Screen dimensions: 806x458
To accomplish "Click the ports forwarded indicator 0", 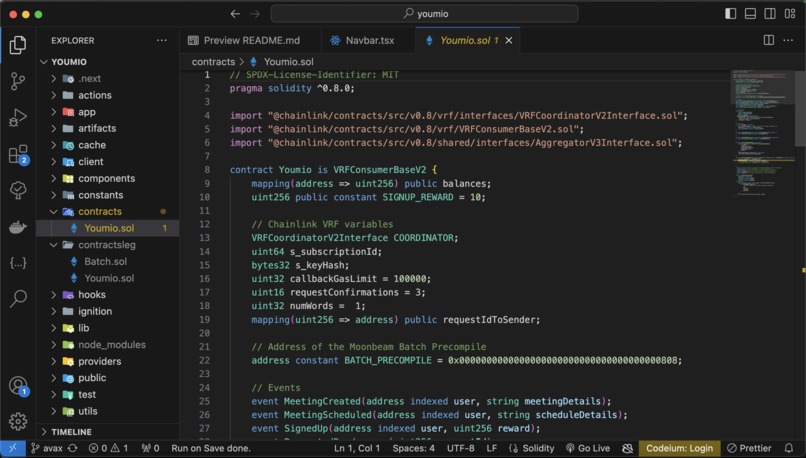I will click(x=150, y=448).
